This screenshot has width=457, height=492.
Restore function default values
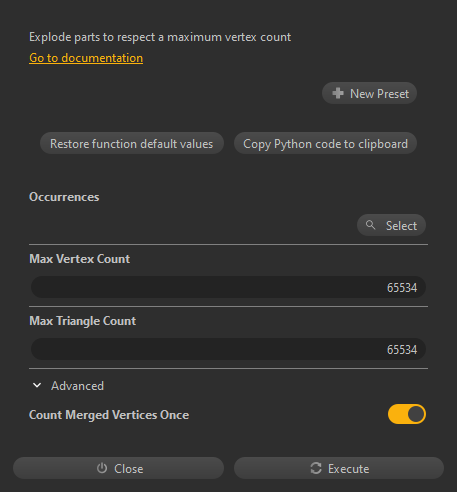[x=132, y=143]
